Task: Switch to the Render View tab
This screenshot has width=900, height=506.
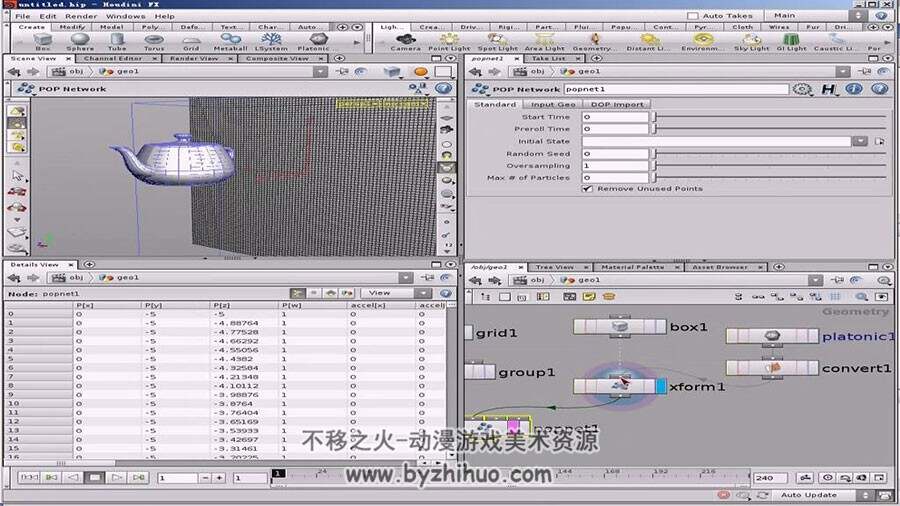Action: click(194, 58)
